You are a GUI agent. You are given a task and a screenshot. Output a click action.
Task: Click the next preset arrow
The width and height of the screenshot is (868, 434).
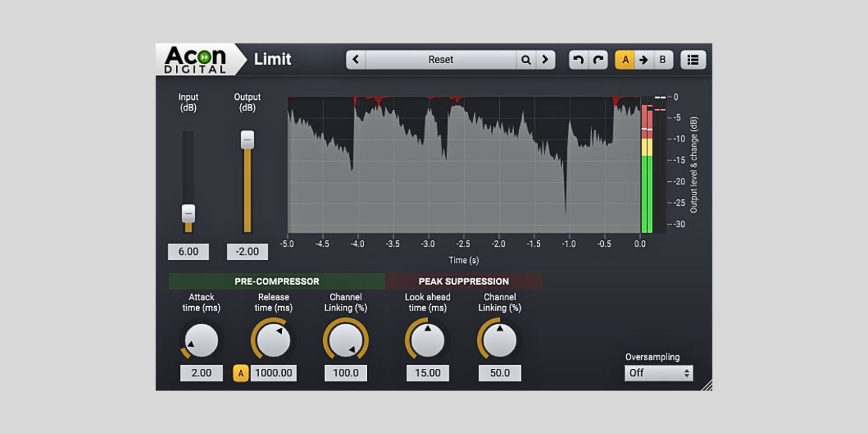(x=545, y=60)
